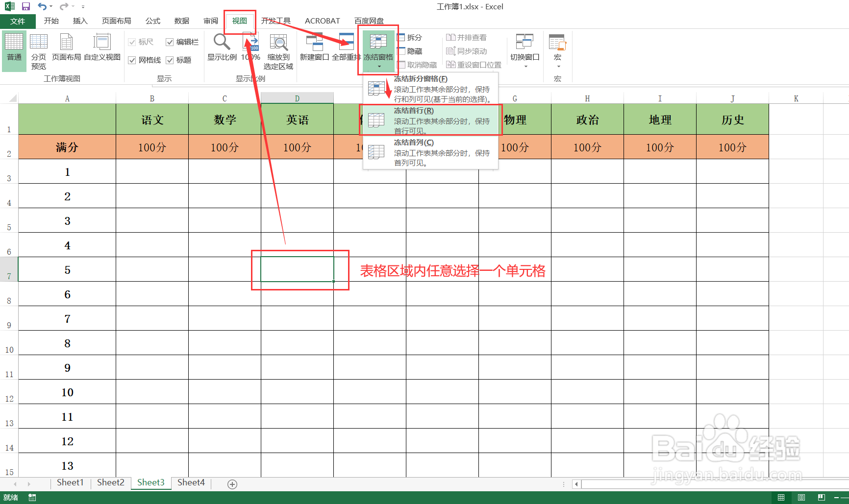The image size is (849, 504).
Task: Click horizontal scrollbar left arrow
Action: [576, 484]
